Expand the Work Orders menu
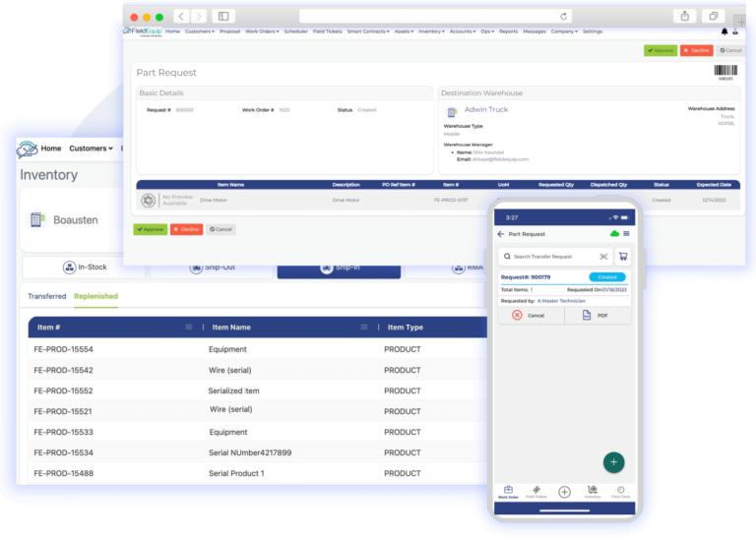The height and width of the screenshot is (539, 756). click(x=262, y=31)
